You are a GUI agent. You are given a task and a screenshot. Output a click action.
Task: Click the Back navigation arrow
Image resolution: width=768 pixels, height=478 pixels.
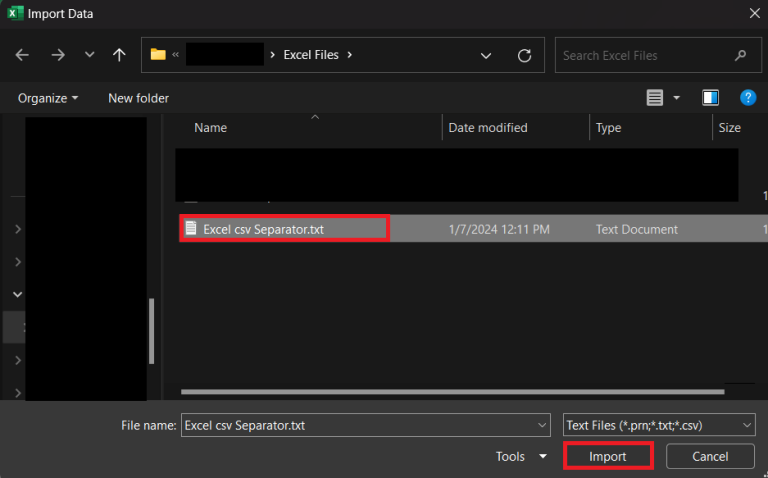click(x=23, y=56)
